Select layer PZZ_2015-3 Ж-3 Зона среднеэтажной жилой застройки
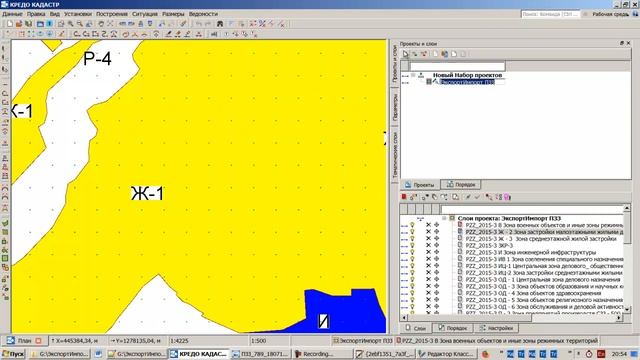Image resolution: width=640 pixels, height=360 pixels. click(x=541, y=238)
